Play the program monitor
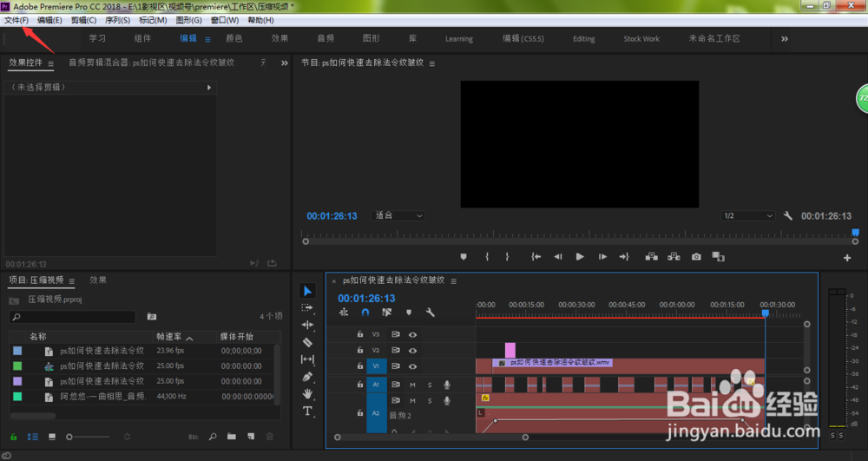Image resolution: width=868 pixels, height=461 pixels. coord(580,257)
